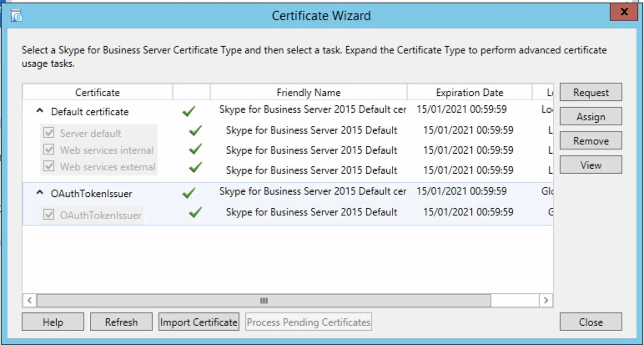Select the OAuthTokenIssuer parent row label
This screenshot has height=345, width=644.
[x=91, y=193]
